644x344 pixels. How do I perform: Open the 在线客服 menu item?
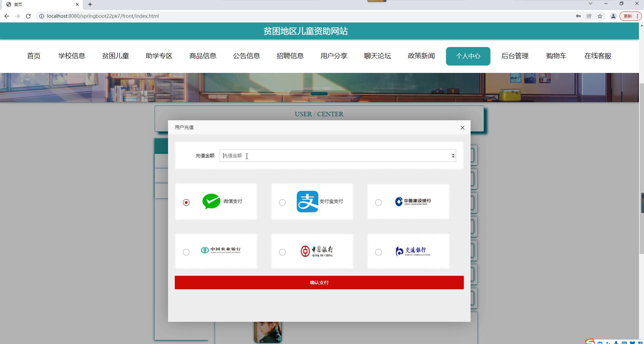[598, 56]
